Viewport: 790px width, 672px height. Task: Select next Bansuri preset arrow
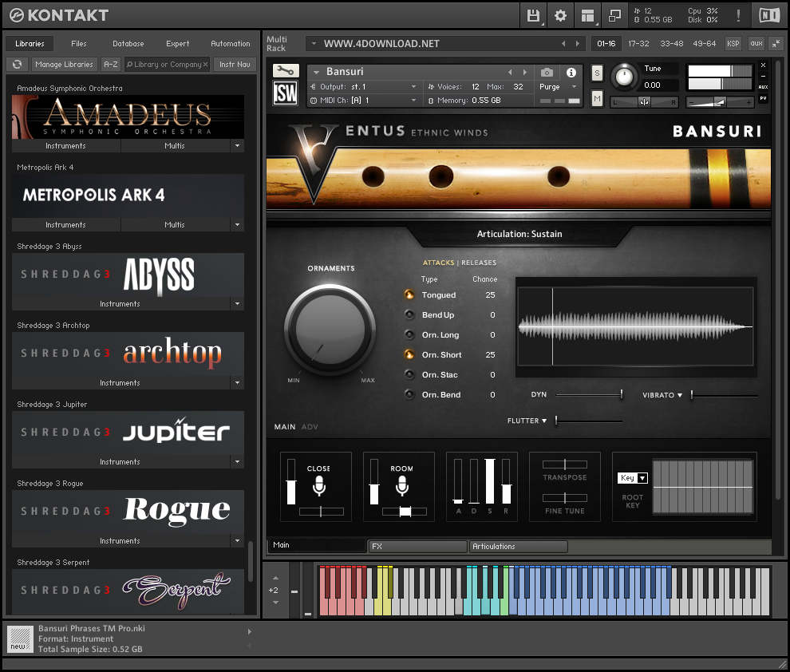(x=525, y=72)
